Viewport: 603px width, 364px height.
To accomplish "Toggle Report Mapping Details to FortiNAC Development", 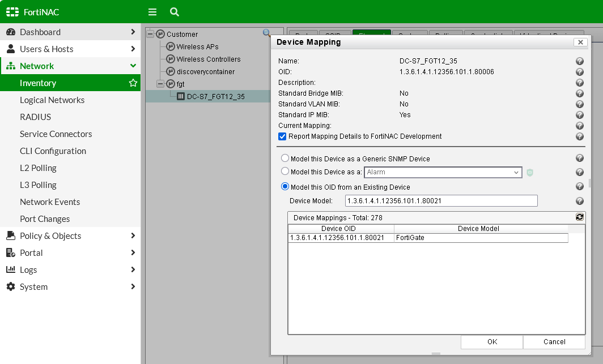I will [x=282, y=136].
